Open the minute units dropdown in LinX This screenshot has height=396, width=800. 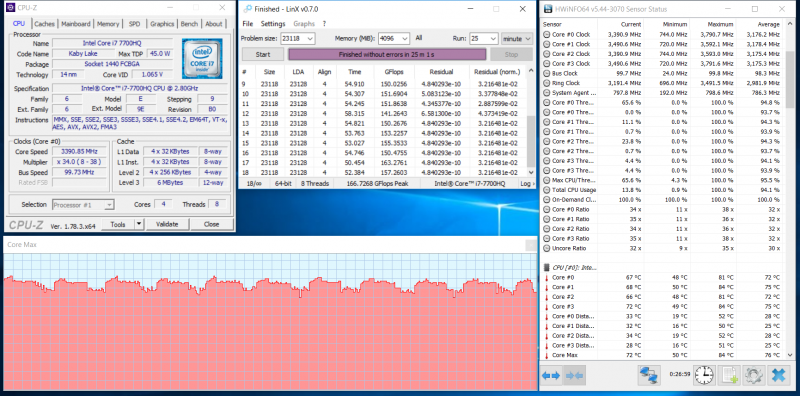(x=517, y=39)
